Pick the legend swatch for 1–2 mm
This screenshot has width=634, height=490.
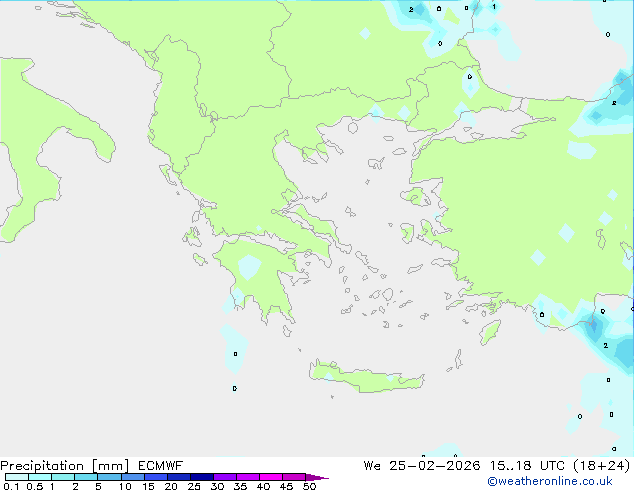click(x=63, y=477)
